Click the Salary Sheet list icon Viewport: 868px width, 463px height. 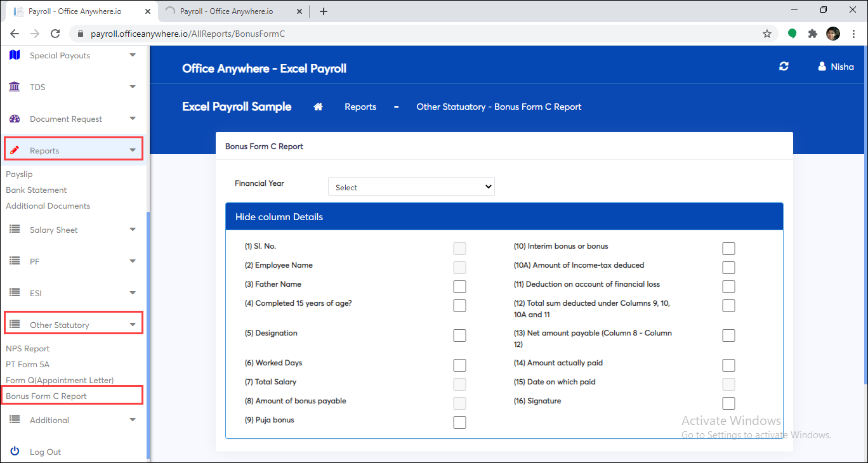point(15,230)
